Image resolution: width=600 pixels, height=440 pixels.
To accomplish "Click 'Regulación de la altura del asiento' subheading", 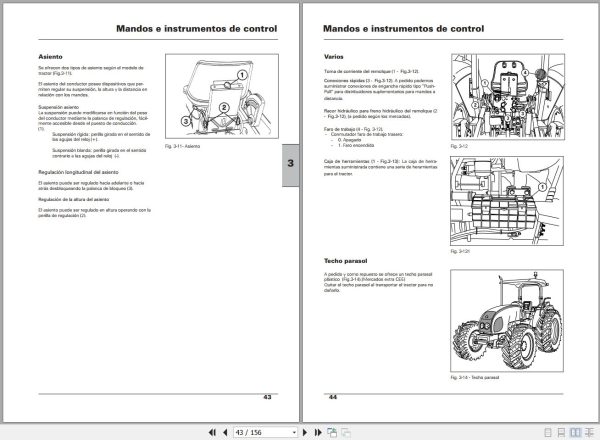I will (x=73, y=199).
